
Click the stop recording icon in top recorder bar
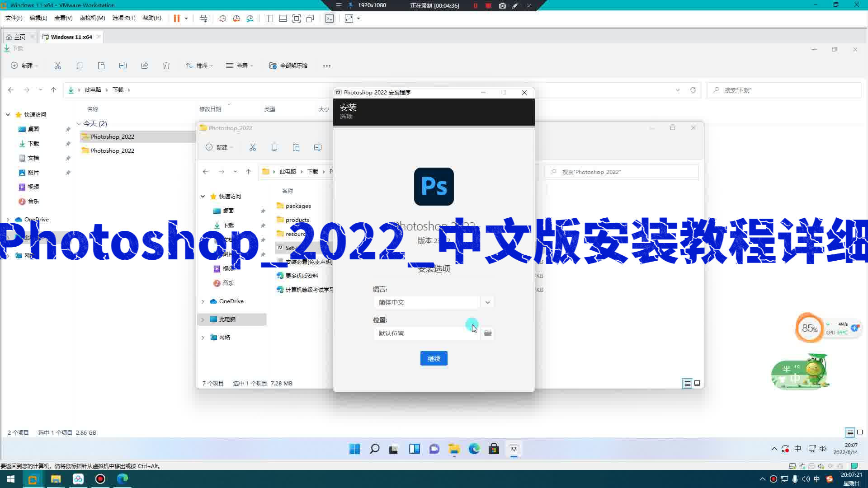[x=488, y=5]
